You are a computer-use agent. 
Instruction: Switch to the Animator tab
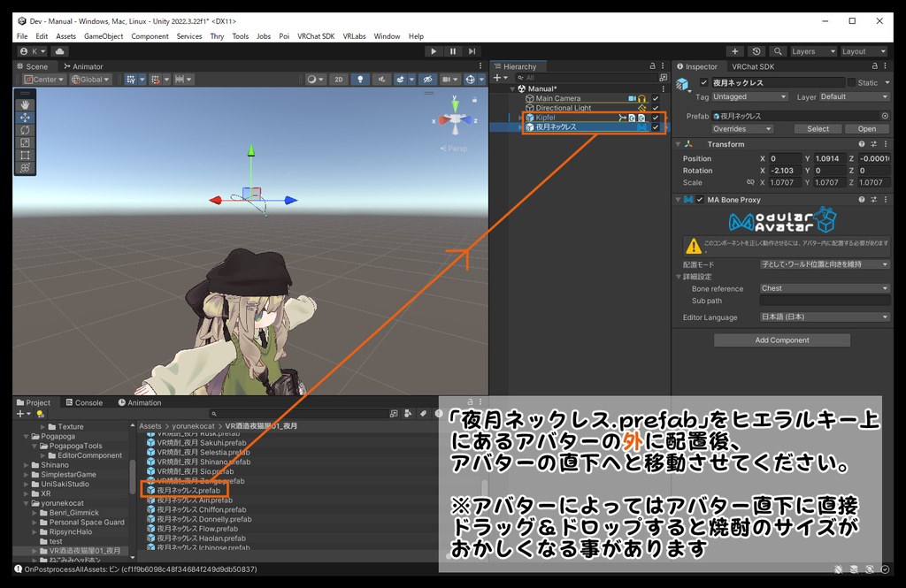(82, 66)
